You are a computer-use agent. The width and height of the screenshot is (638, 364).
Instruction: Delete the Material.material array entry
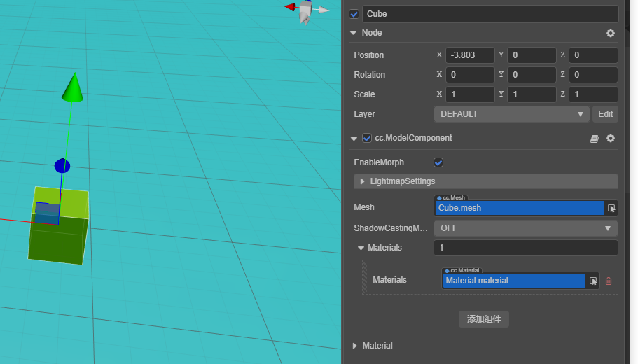[609, 281]
